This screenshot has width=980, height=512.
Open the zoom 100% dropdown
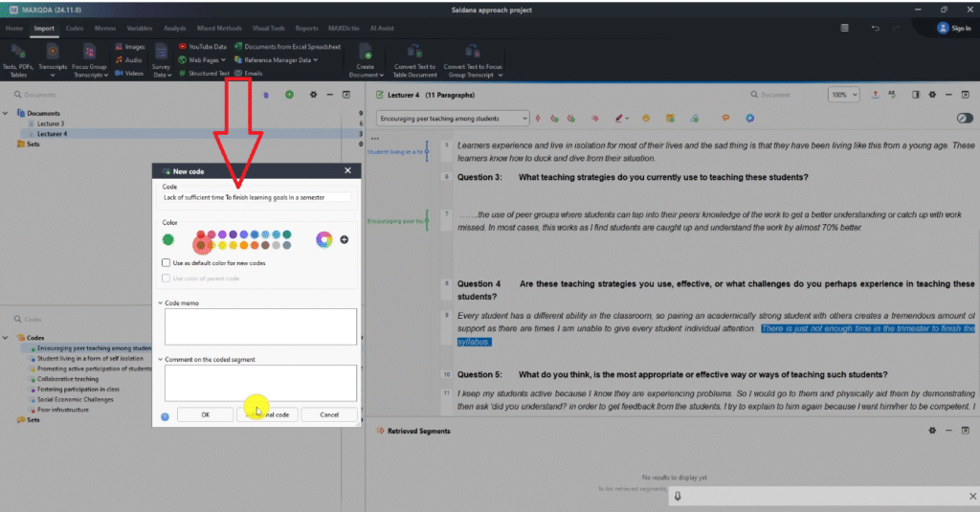[x=842, y=95]
